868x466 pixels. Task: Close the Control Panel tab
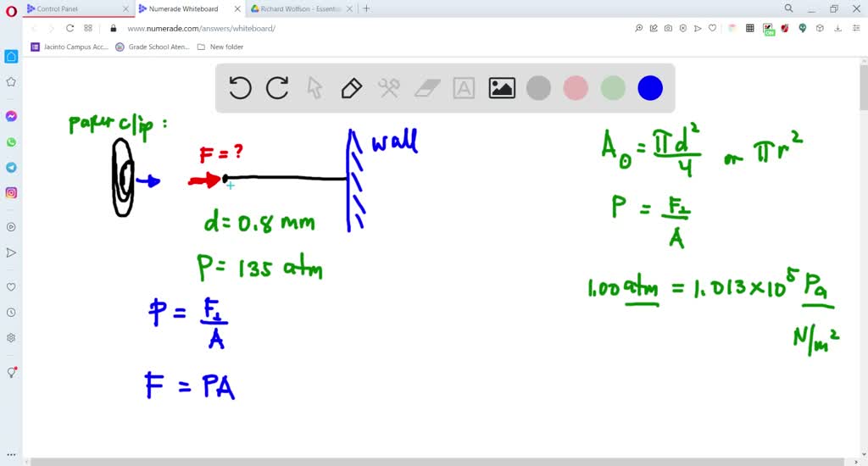coord(125,8)
